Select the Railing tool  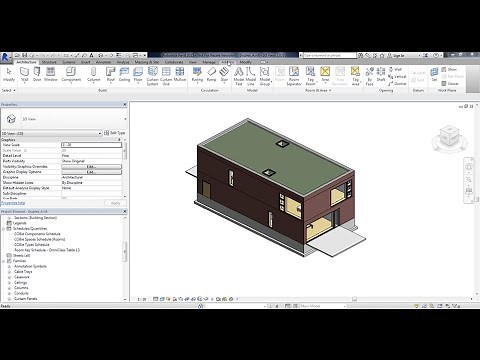pyautogui.click(x=197, y=74)
